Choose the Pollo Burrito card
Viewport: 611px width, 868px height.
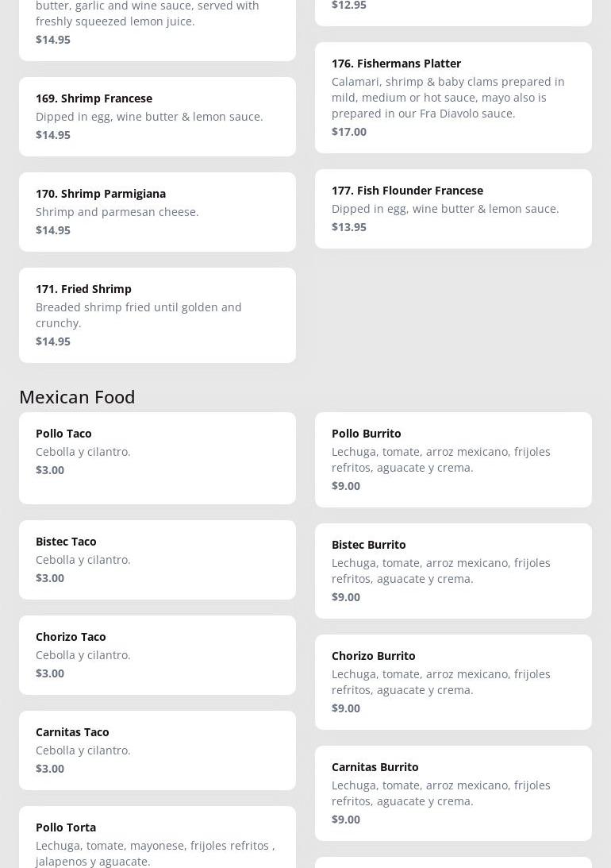tap(453, 460)
